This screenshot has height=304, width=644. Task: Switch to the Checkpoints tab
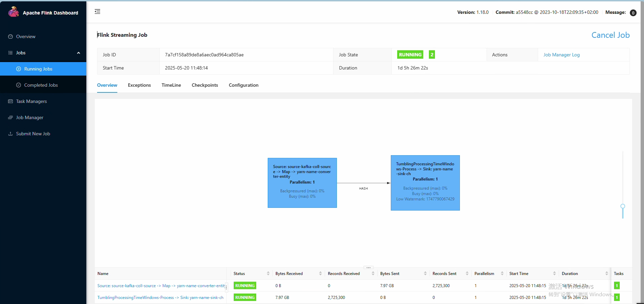[x=205, y=85]
